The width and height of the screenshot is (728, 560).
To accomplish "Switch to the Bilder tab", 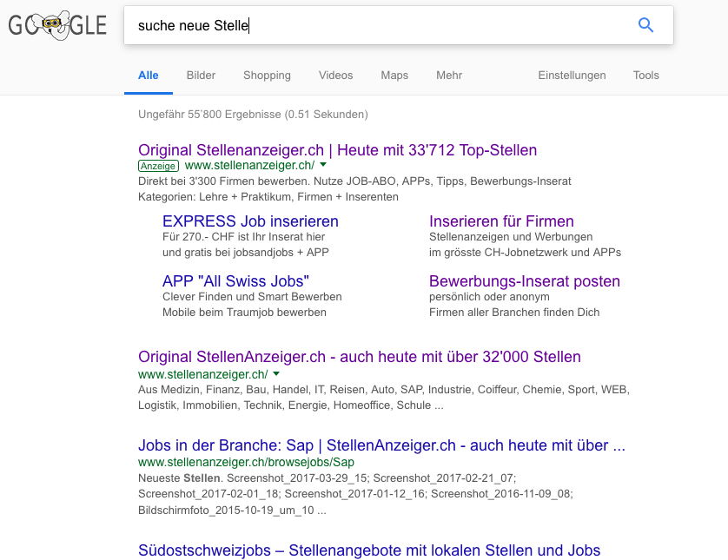I will pos(201,76).
